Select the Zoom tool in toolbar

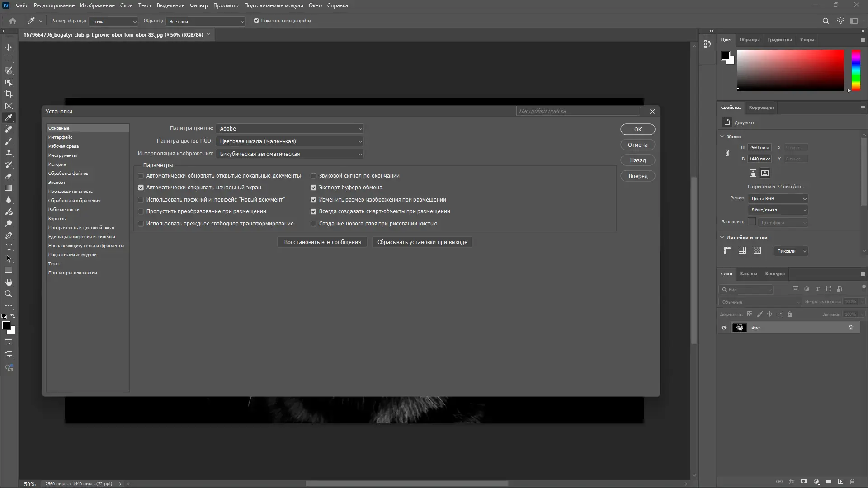[x=9, y=294]
